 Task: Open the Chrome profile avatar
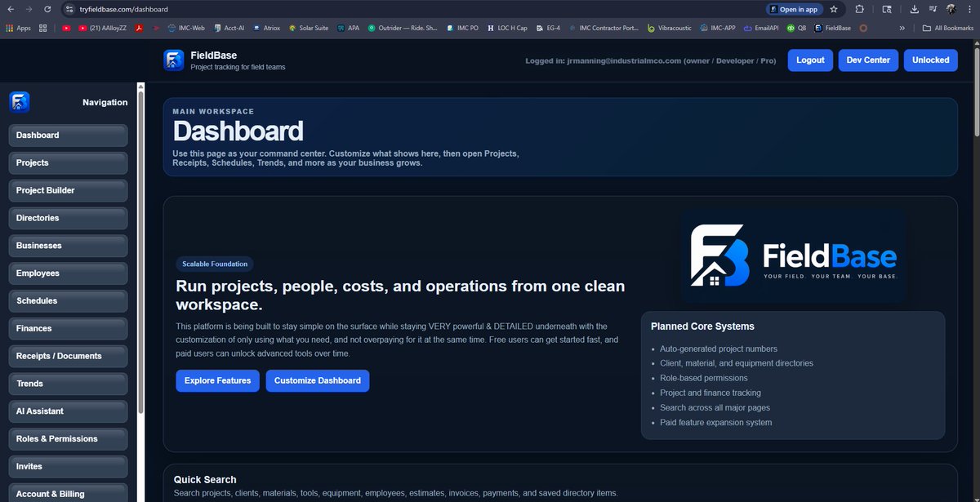[951, 9]
